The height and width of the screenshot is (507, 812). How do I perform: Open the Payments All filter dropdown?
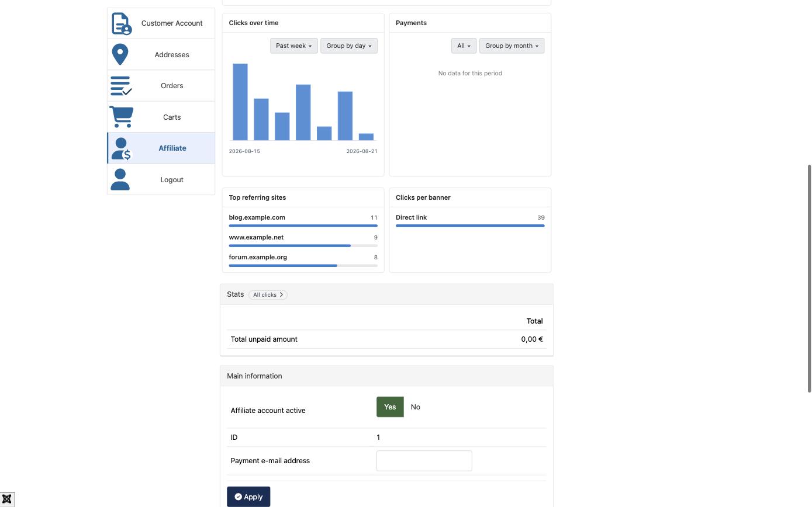(x=464, y=46)
